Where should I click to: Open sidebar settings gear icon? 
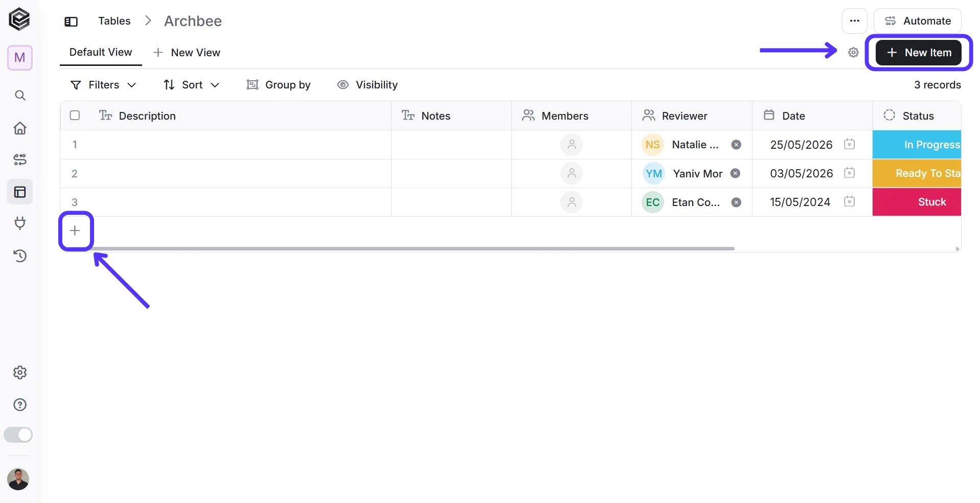click(20, 372)
